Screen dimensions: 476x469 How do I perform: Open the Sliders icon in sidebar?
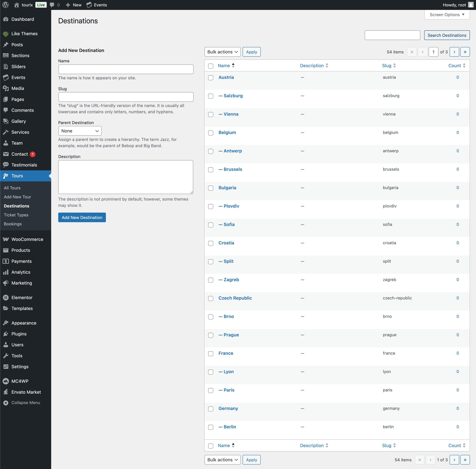6,67
